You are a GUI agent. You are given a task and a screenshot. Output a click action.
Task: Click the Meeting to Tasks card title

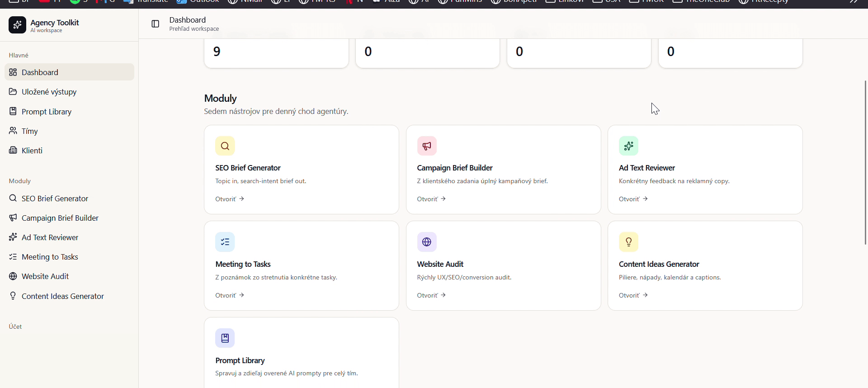pos(243,264)
